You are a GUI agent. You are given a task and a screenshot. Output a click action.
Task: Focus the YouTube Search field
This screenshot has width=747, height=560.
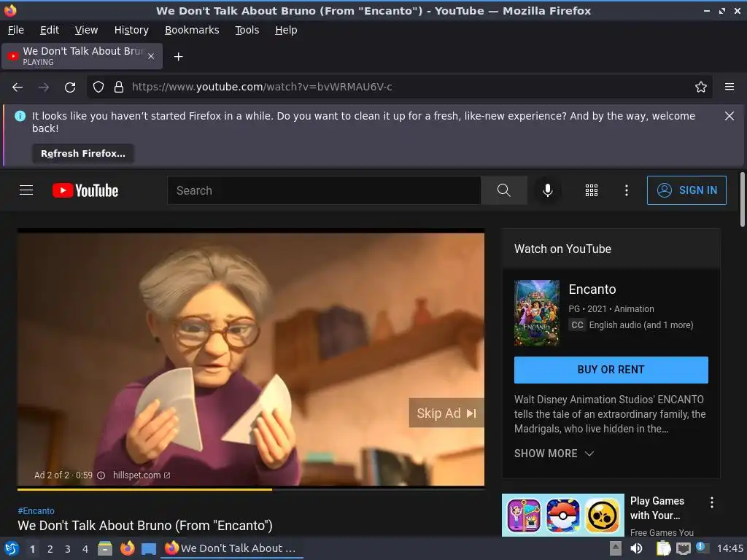(x=324, y=190)
